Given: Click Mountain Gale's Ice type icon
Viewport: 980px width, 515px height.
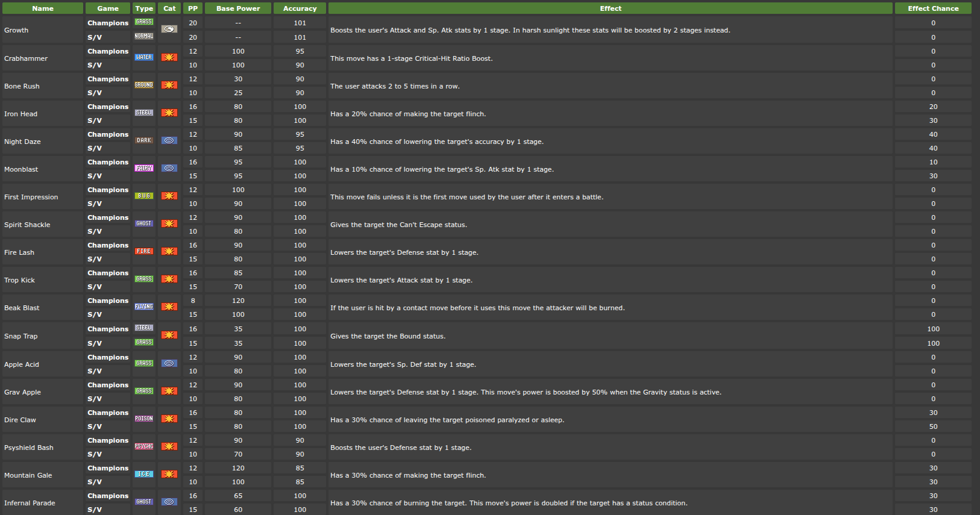Looking at the screenshot, I should [x=144, y=474].
